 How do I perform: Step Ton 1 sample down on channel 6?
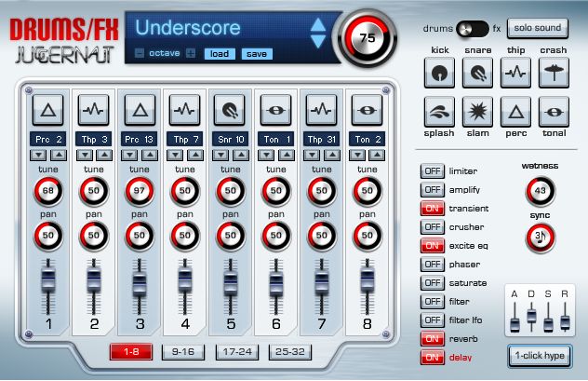267,155
